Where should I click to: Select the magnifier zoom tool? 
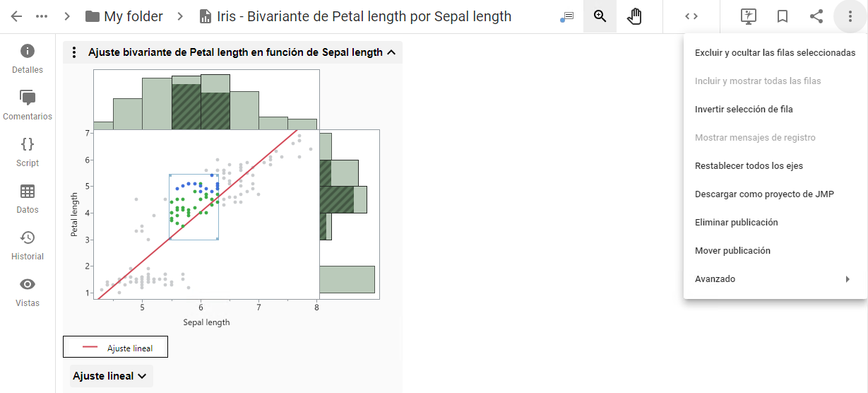[x=600, y=16]
